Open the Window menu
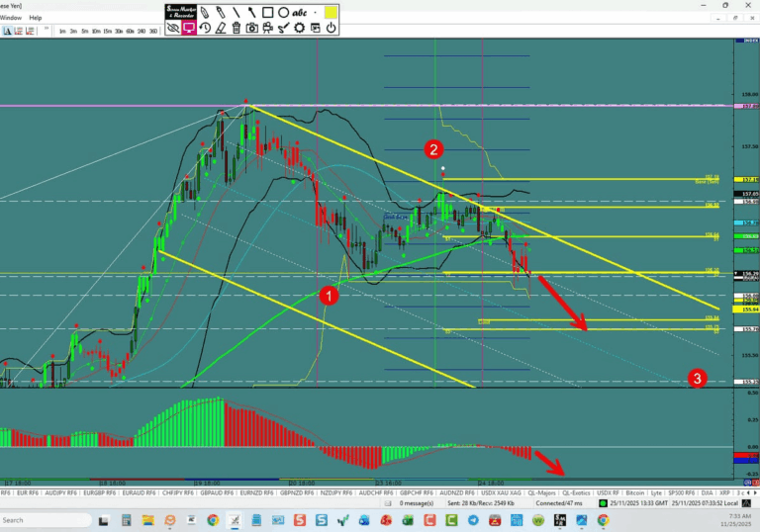The image size is (760, 532). [x=11, y=18]
